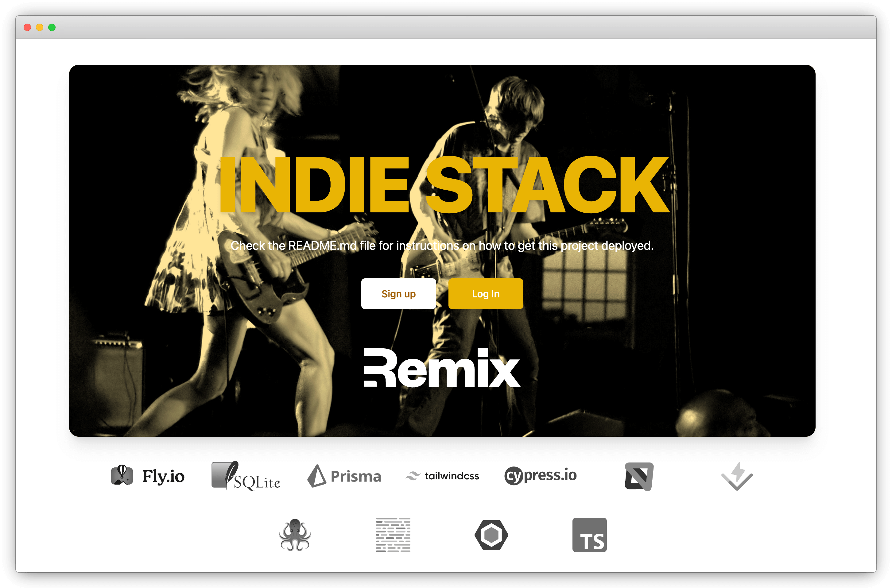Open the ESLint hexagon icon

491,535
